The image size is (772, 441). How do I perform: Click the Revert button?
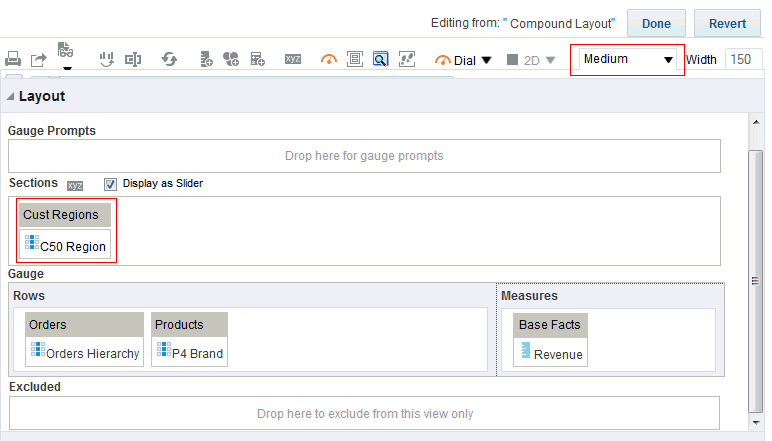727,23
